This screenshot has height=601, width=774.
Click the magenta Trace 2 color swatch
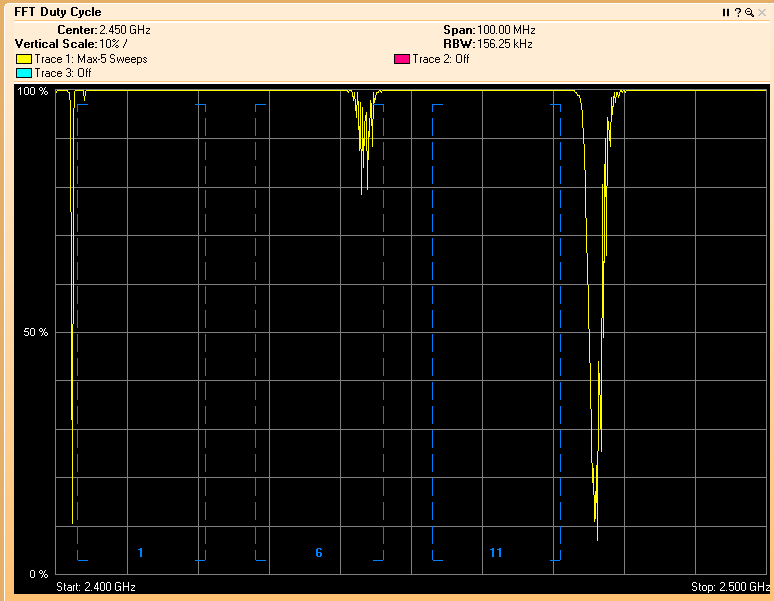[x=402, y=59]
